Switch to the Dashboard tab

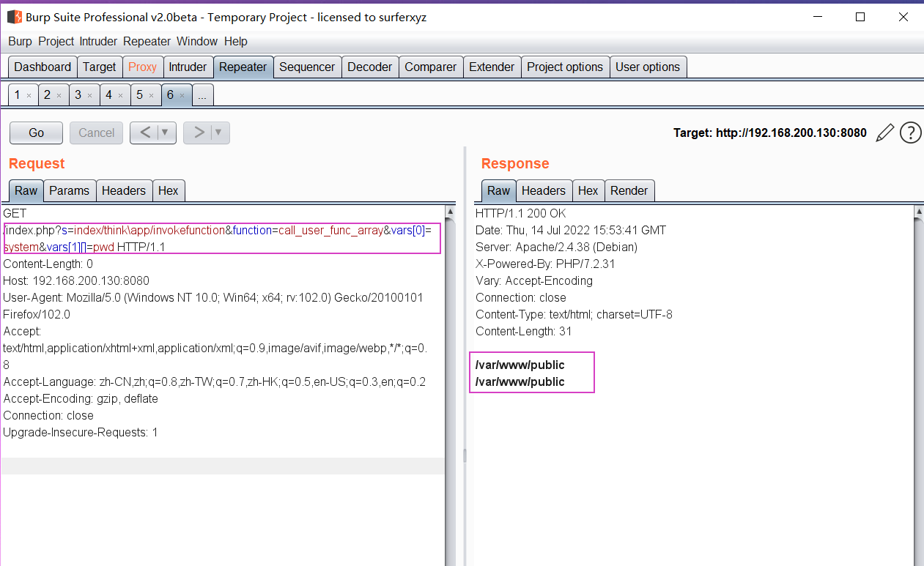pyautogui.click(x=42, y=67)
